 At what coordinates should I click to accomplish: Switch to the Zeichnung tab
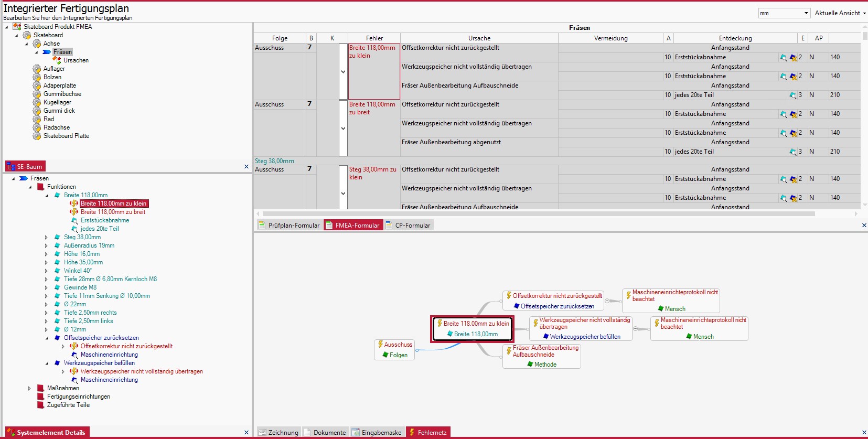[x=278, y=432]
